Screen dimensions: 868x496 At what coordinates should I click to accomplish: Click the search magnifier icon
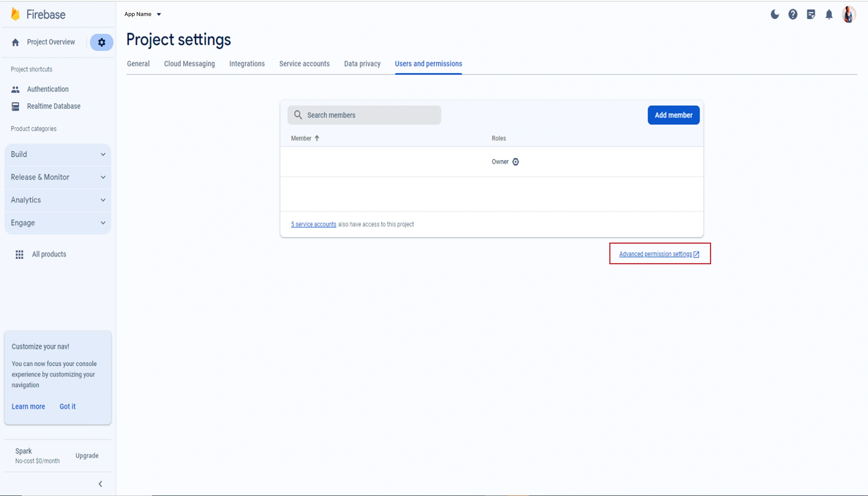pyautogui.click(x=298, y=115)
